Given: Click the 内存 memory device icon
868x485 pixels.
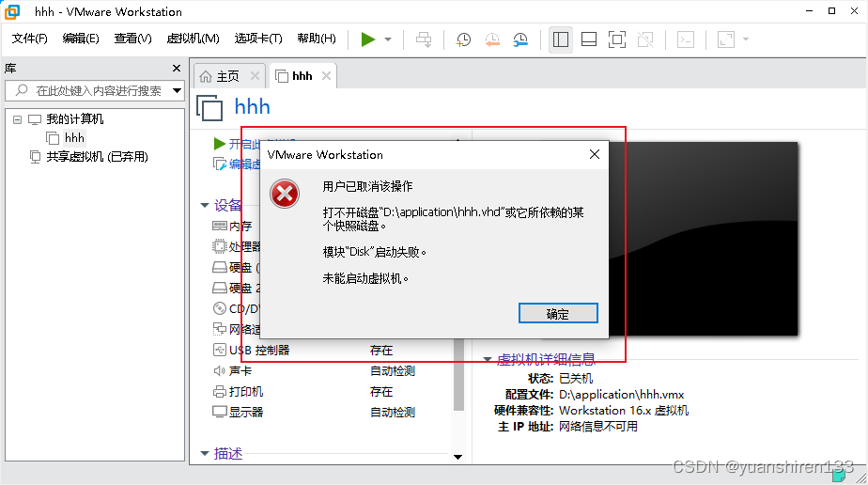Looking at the screenshot, I should 220,226.
